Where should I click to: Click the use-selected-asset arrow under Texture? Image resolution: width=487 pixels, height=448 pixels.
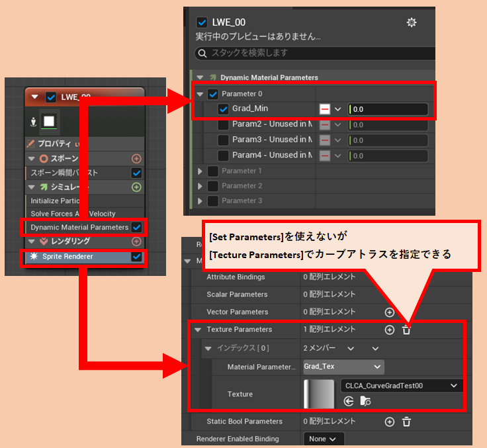click(x=349, y=400)
